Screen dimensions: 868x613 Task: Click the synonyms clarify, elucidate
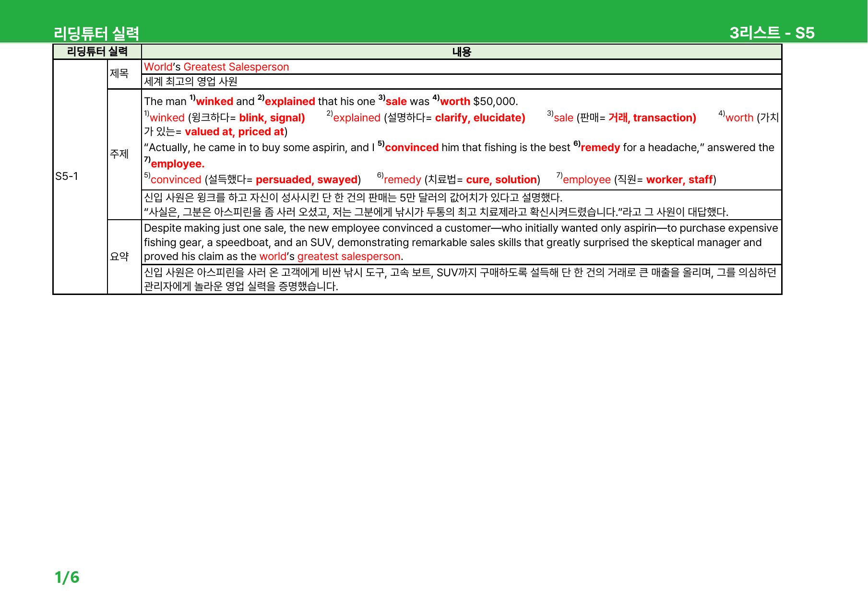[x=480, y=118]
